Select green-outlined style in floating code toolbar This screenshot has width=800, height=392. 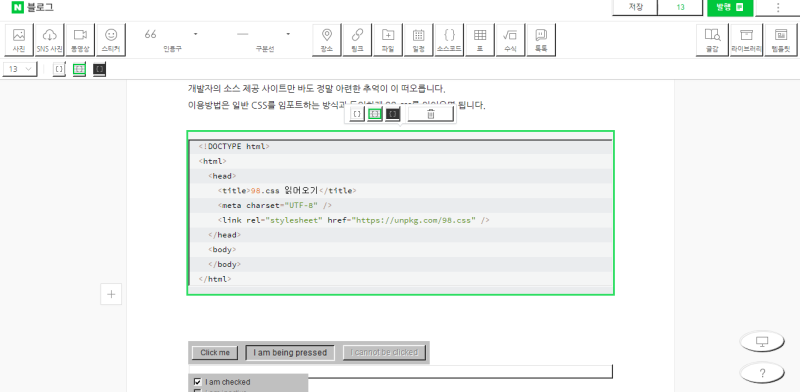pyautogui.click(x=375, y=114)
